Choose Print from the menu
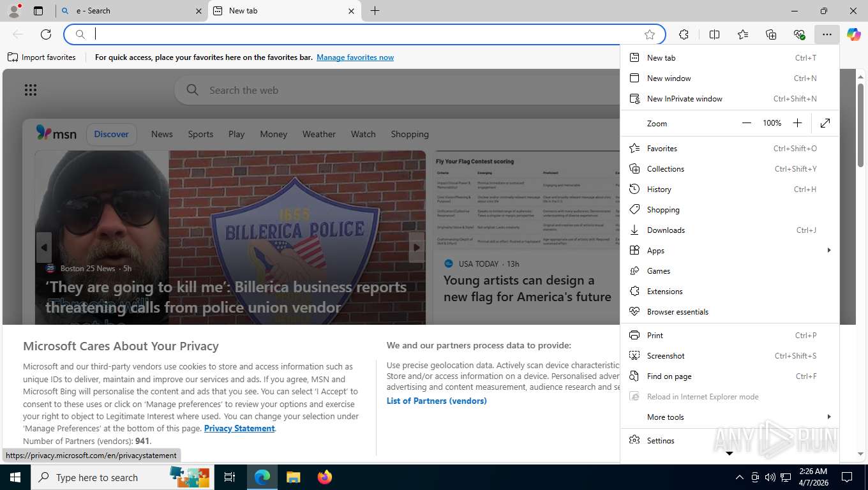 click(x=730, y=335)
